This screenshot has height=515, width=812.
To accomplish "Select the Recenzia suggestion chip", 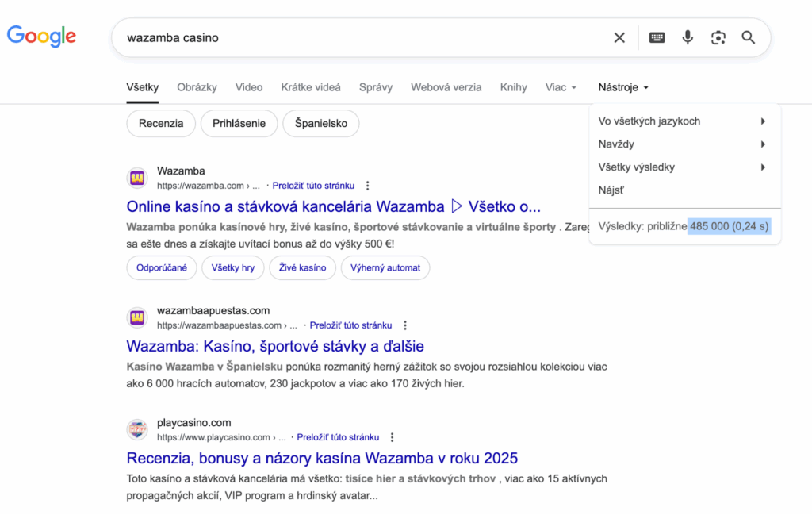I will point(161,124).
